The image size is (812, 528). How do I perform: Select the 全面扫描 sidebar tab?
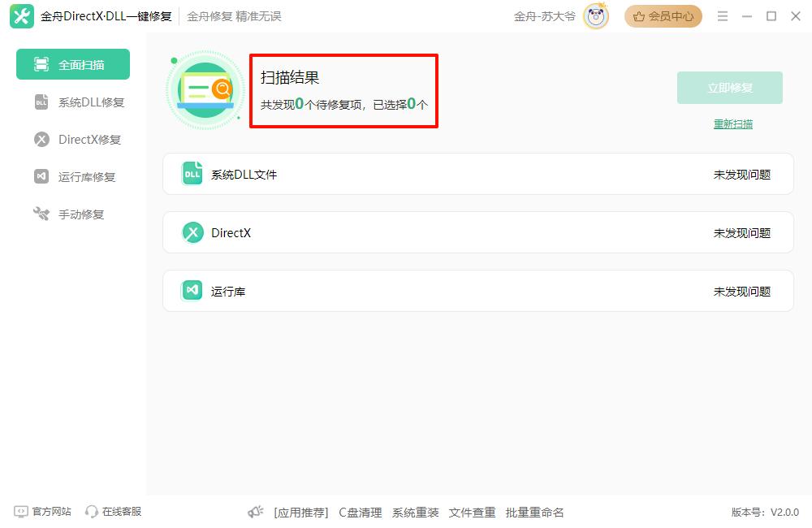(x=73, y=65)
